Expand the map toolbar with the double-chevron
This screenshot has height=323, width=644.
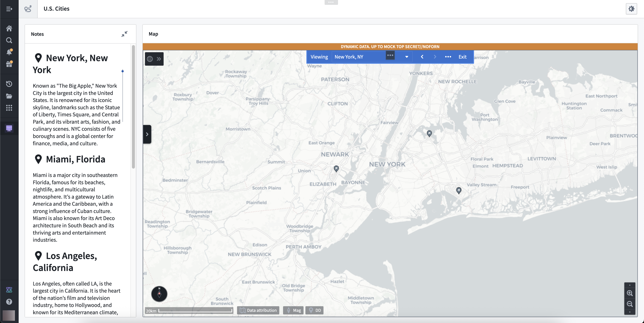(x=159, y=59)
